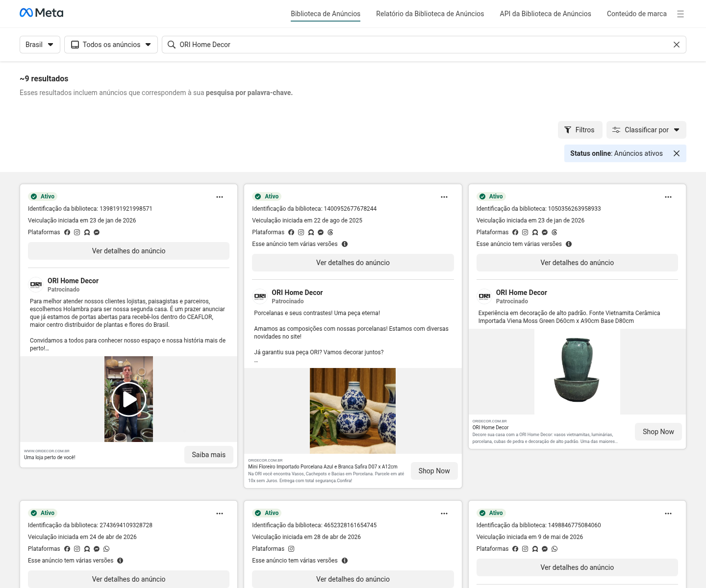
Task: Open more options on ad 1398191921998571
Action: [220, 197]
